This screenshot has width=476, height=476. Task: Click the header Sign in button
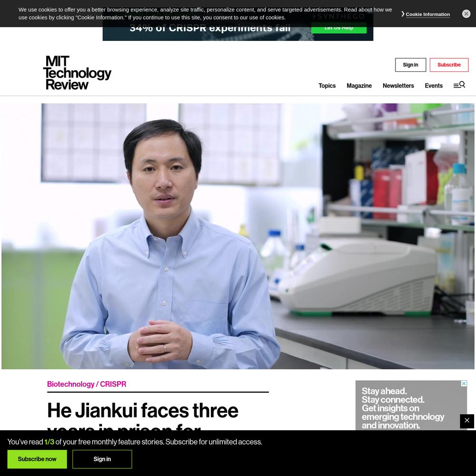(410, 65)
